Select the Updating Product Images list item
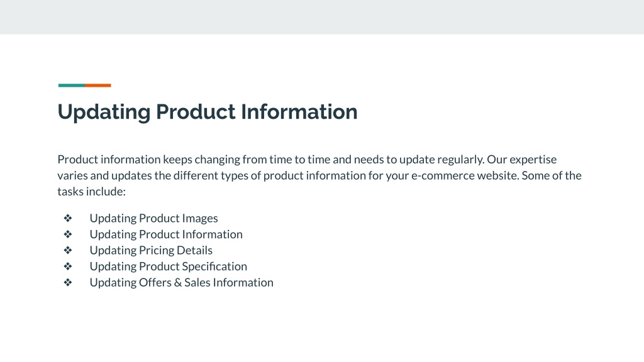 [153, 218]
